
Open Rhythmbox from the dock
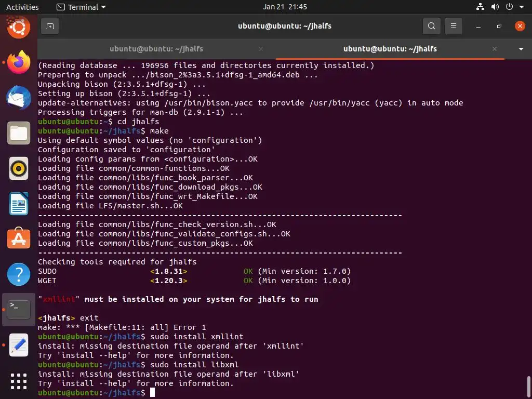pos(19,168)
